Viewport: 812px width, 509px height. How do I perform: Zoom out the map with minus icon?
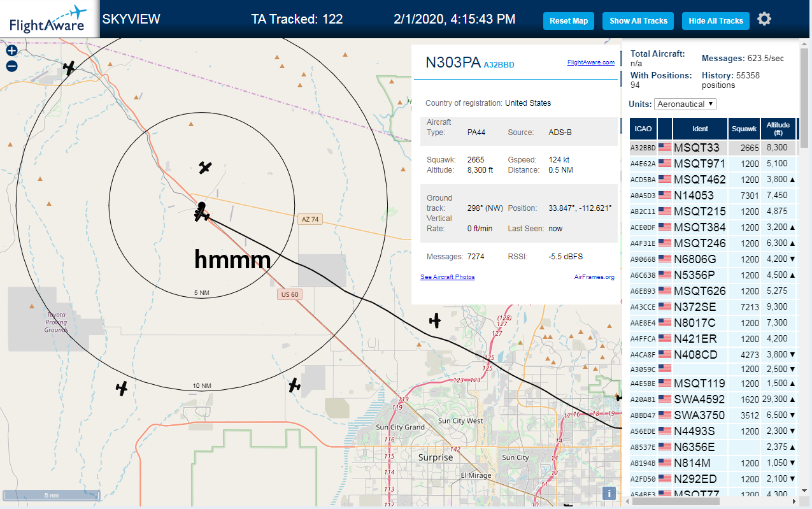pyautogui.click(x=11, y=66)
